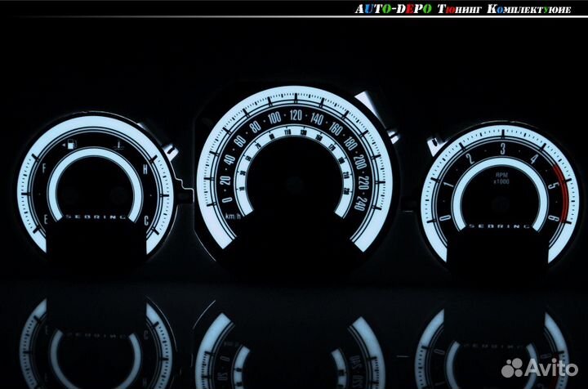
Task: Click the coolant temperature icon
Action: click(119, 146)
